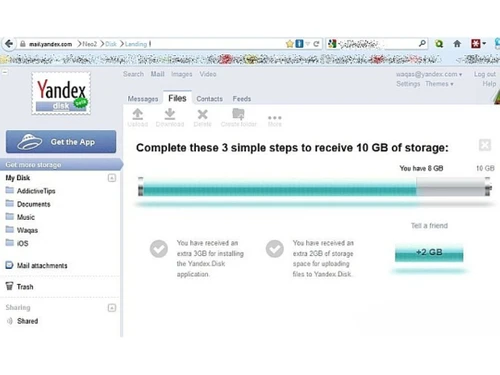The image size is (500, 375).
Task: Click the Yandex disk logo
Action: click(x=61, y=93)
